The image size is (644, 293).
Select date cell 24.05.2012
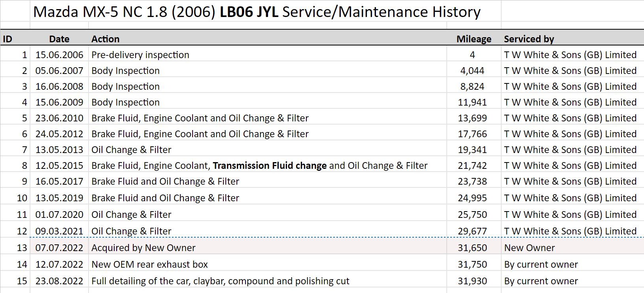(x=59, y=134)
